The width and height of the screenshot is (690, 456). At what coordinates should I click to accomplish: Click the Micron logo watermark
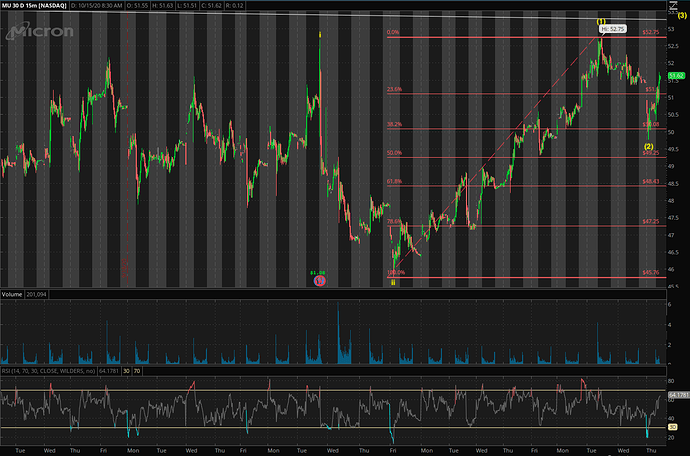point(40,32)
